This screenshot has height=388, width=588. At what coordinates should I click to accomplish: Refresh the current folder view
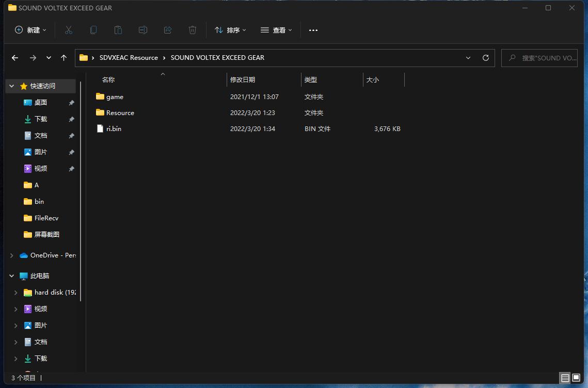pyautogui.click(x=485, y=58)
